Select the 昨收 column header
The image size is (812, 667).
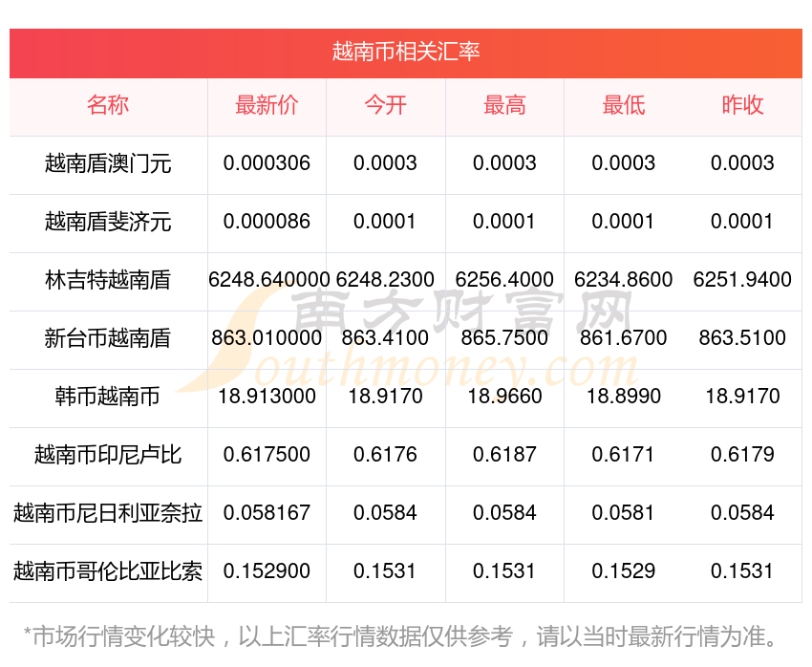(742, 105)
